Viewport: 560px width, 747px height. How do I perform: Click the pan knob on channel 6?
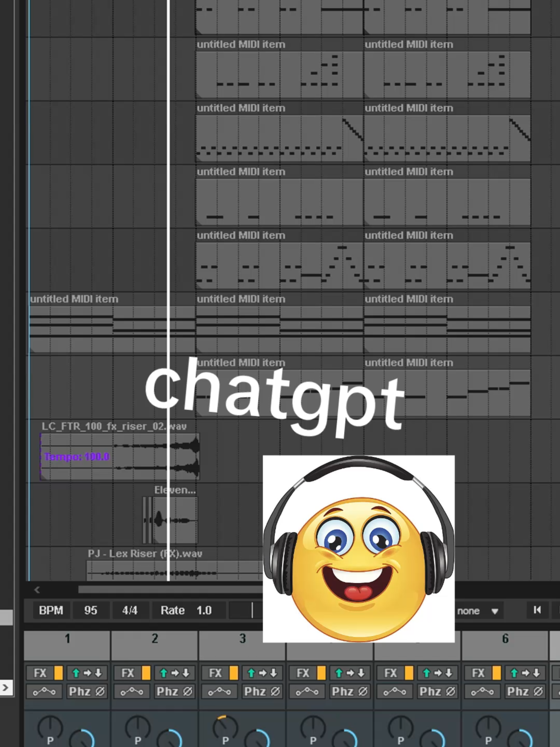[x=488, y=728]
